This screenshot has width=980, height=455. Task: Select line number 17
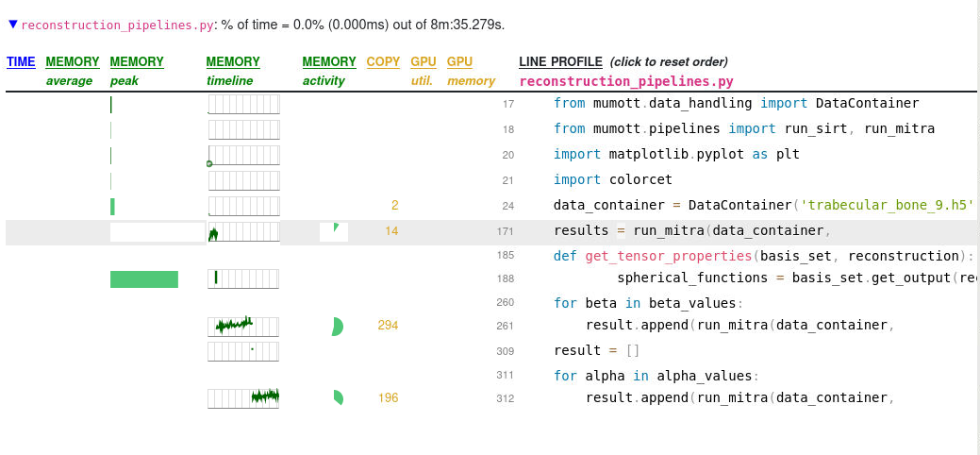508,104
